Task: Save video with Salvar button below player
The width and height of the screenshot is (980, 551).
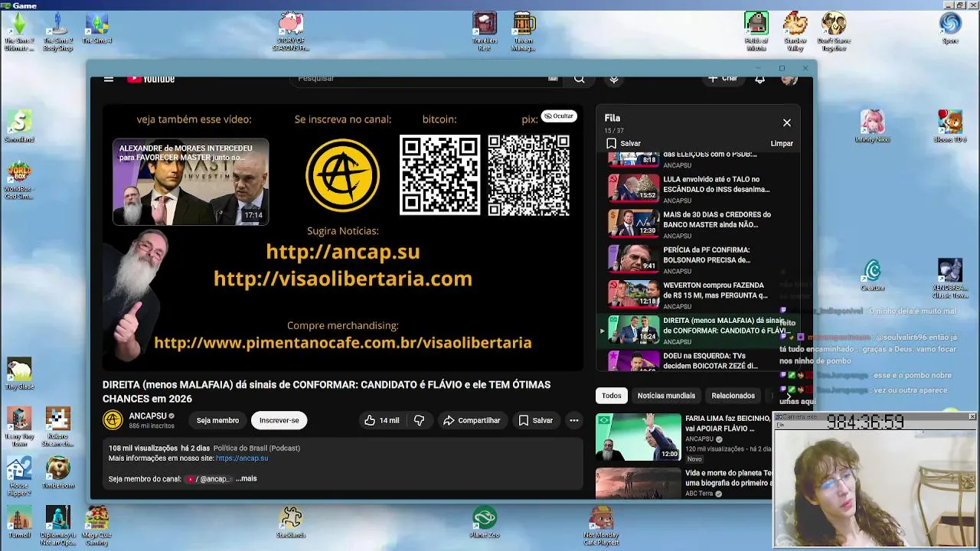Action: point(535,420)
